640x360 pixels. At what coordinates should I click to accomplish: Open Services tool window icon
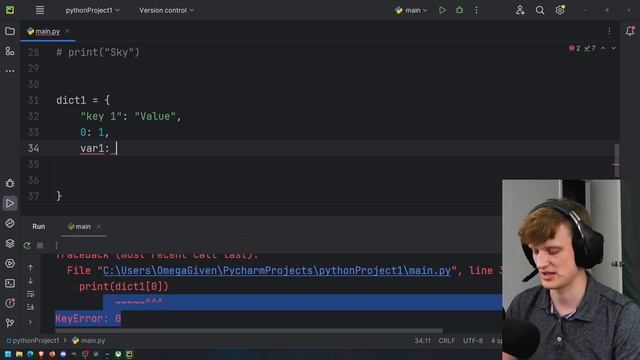(x=10, y=263)
